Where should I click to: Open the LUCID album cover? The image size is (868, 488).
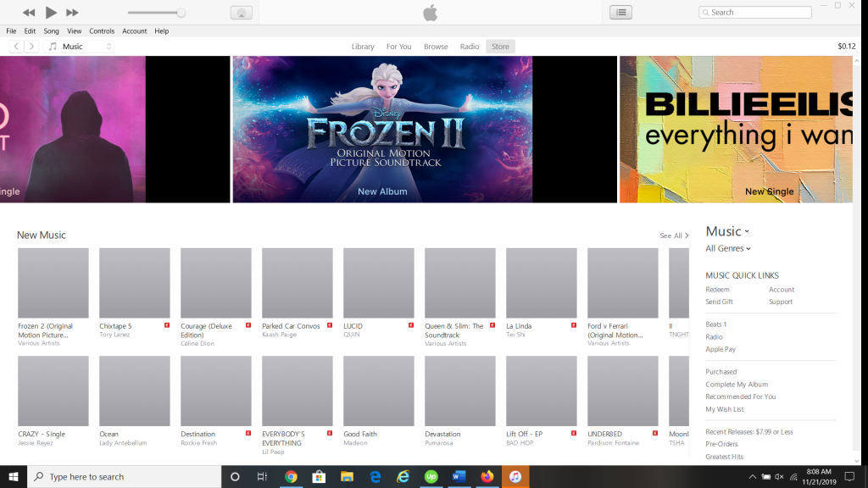coord(379,283)
